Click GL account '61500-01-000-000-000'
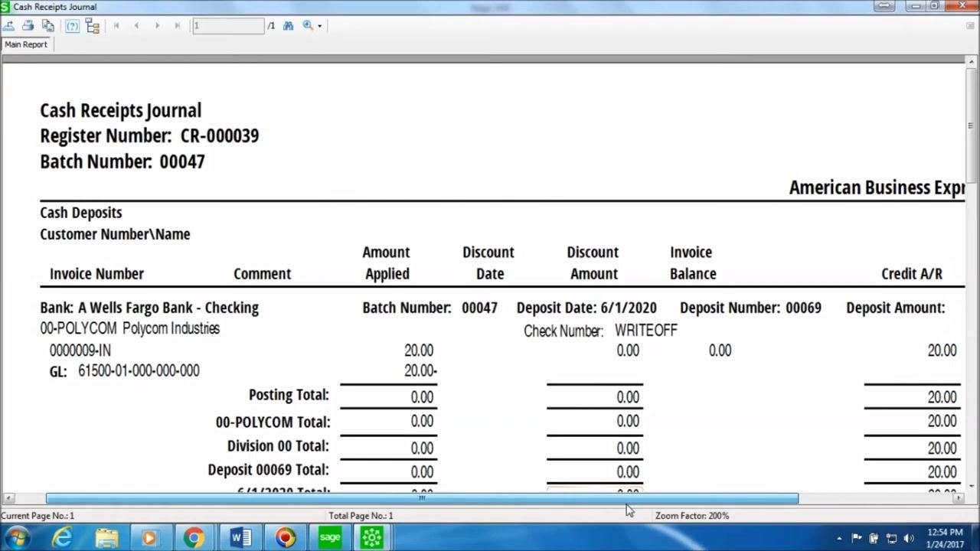Screen dimensions: 980x551 (x=139, y=371)
